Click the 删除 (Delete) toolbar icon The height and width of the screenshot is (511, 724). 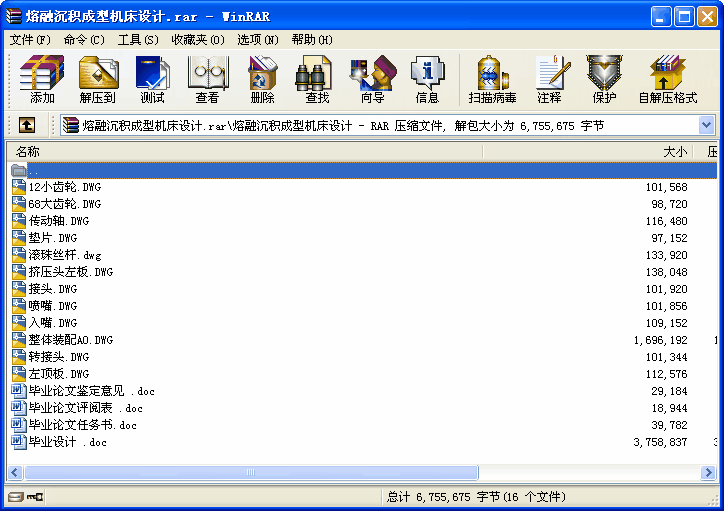(x=262, y=78)
